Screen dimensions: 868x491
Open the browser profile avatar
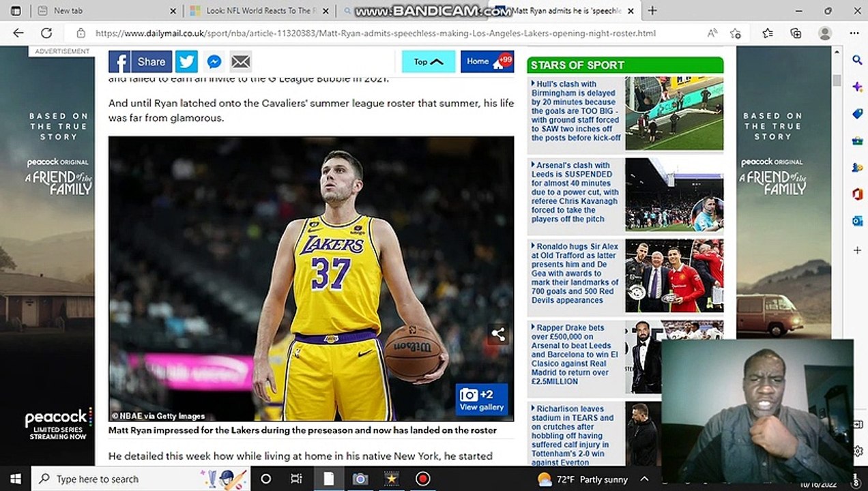tap(825, 33)
